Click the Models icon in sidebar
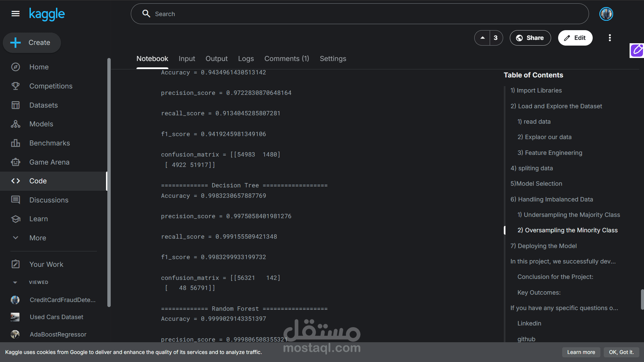This screenshot has width=644, height=362. [x=15, y=124]
